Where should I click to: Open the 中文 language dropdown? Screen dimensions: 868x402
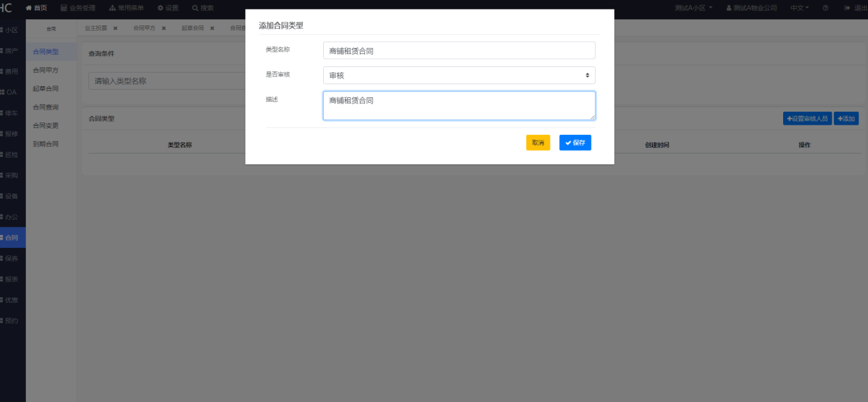point(800,8)
